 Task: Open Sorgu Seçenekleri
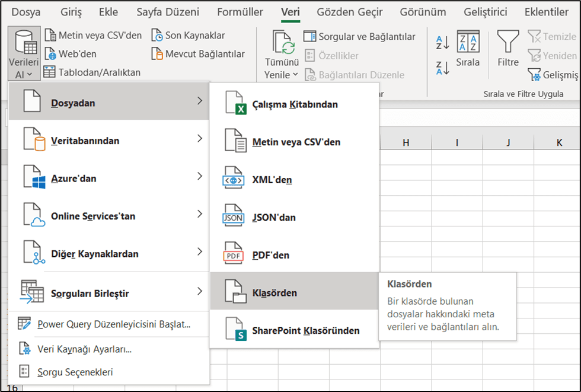click(x=109, y=372)
